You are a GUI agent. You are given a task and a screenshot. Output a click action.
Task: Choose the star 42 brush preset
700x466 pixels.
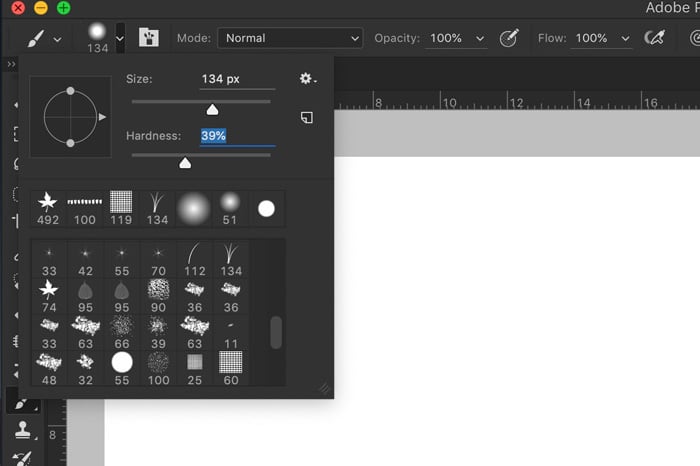tap(85, 260)
